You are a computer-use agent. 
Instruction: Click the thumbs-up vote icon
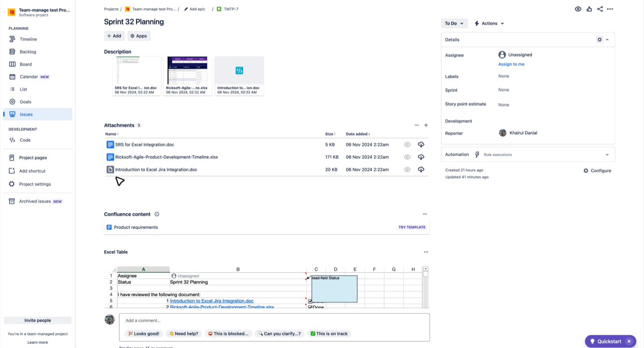tap(589, 9)
